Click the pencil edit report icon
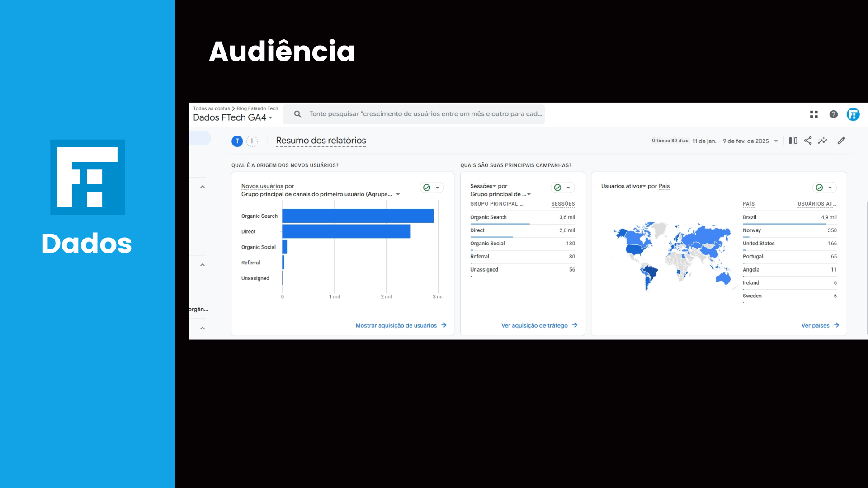The height and width of the screenshot is (488, 868). [841, 141]
